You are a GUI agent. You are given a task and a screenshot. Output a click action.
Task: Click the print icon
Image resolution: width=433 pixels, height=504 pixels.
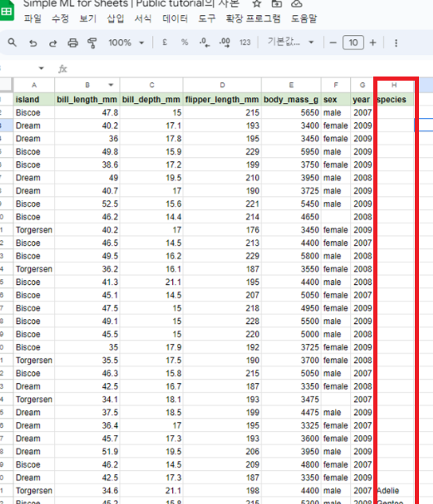[73, 43]
